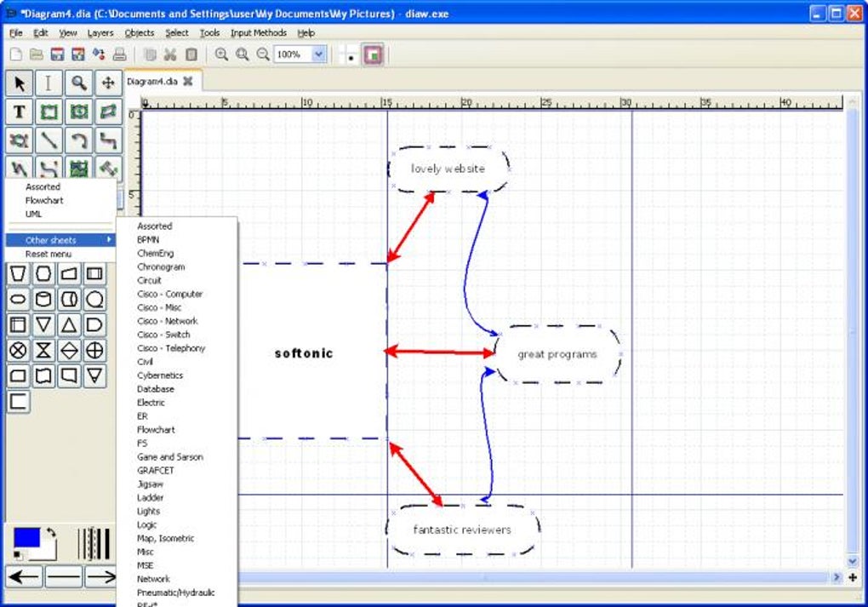The height and width of the screenshot is (607, 868).
Task: Pick the Scroll around diagram tool
Action: coord(108,83)
